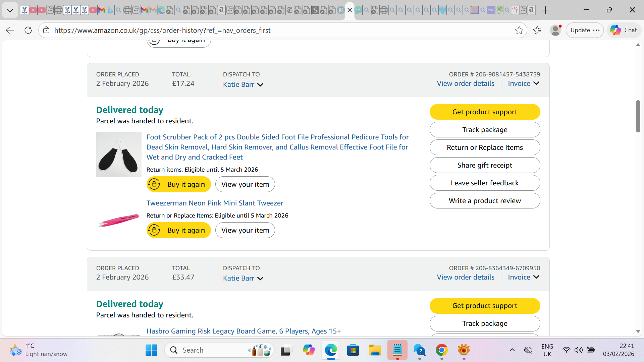This screenshot has height=362, width=644.
Task: Buy the Tweezerman tweezer again
Action: [178, 230]
